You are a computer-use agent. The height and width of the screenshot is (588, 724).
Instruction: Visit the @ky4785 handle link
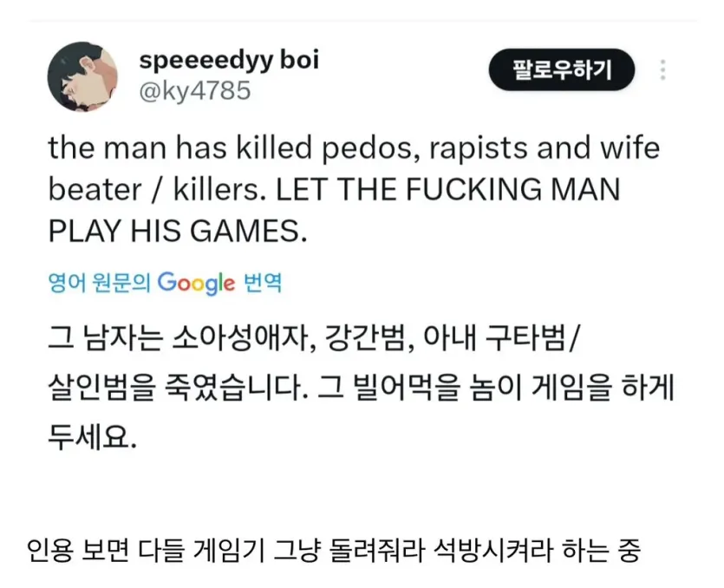tap(194, 90)
